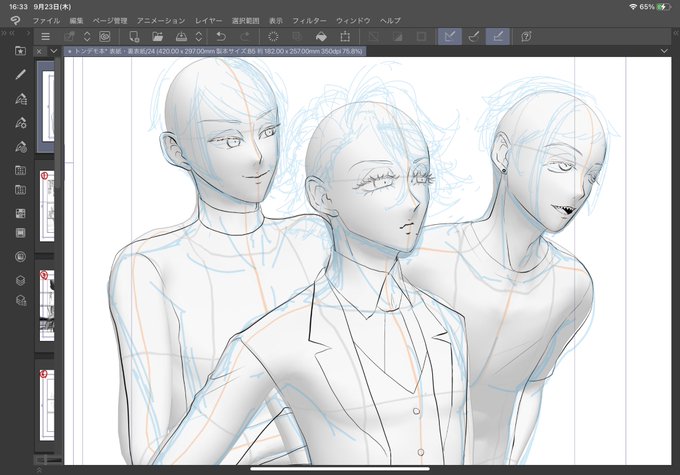Image resolution: width=680 pixels, height=475 pixels.
Task: Select the page 1 thumbnail
Action: point(47,206)
